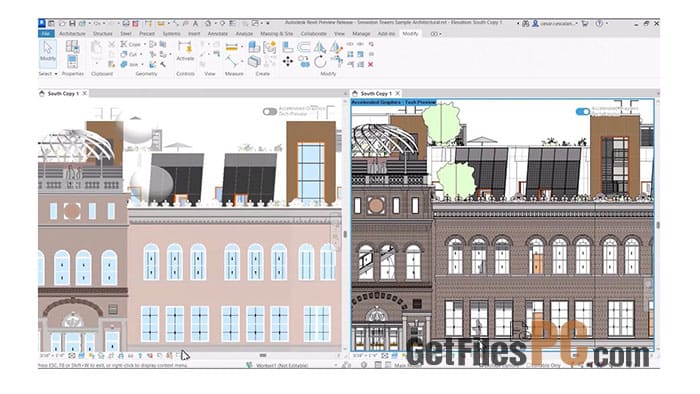
Task: Open the Aligned Dimension dropdown arrow
Action: tap(242, 47)
